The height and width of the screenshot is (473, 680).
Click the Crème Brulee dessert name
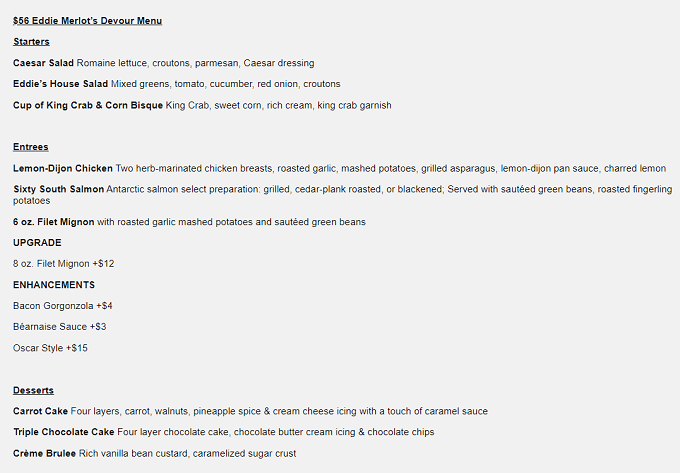click(44, 453)
